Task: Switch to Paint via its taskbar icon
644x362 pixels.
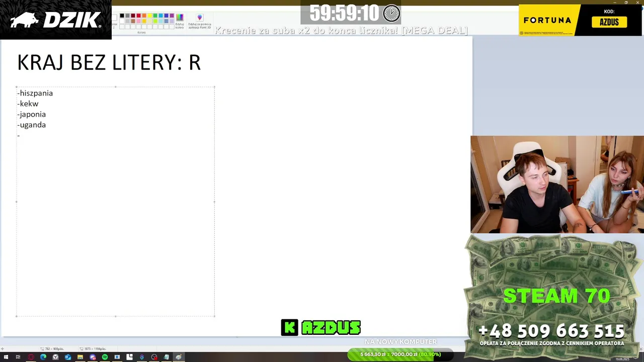Action: [x=179, y=357]
